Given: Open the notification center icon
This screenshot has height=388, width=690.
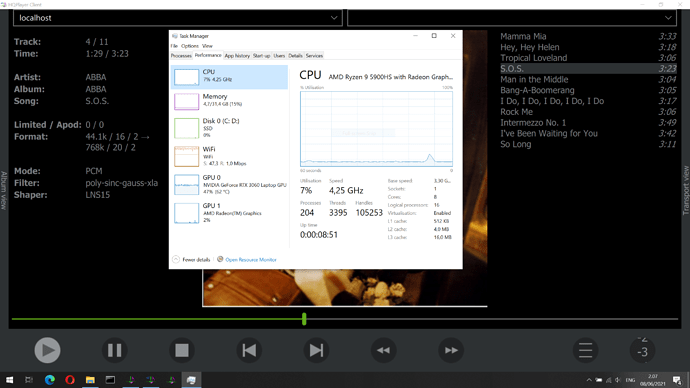Looking at the screenshot, I should (x=677, y=380).
